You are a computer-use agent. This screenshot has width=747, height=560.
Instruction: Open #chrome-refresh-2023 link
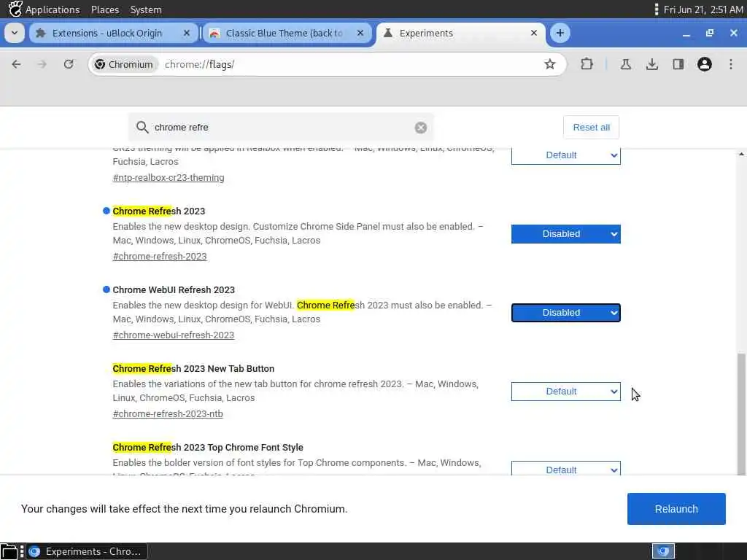160,256
